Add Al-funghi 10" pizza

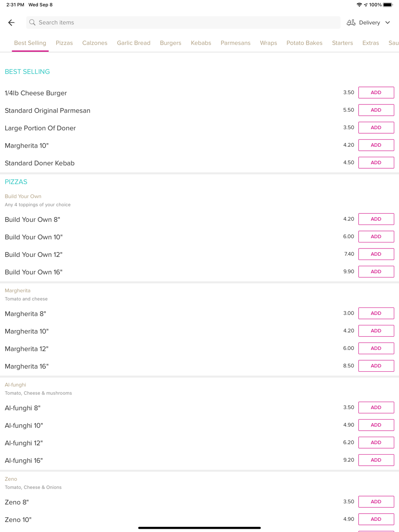[376, 425]
